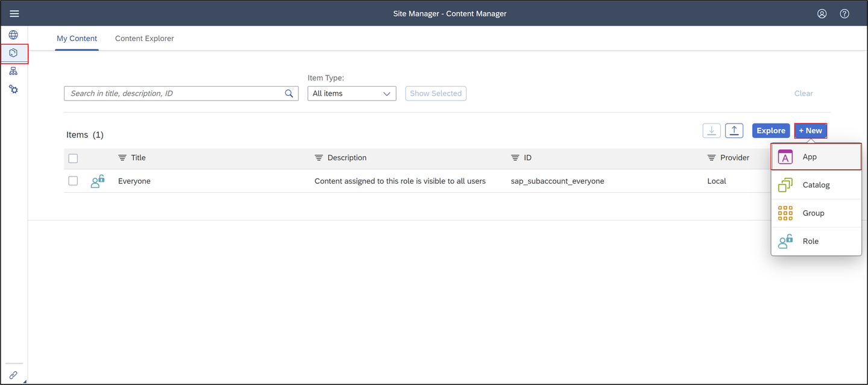Image resolution: width=868 pixels, height=385 pixels.
Task: Open the help question mark icon
Action: (x=844, y=13)
